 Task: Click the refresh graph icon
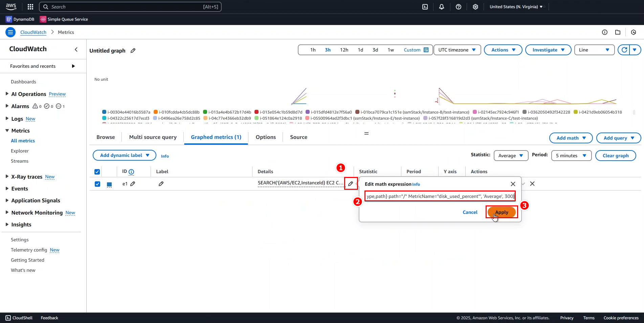[x=624, y=50]
